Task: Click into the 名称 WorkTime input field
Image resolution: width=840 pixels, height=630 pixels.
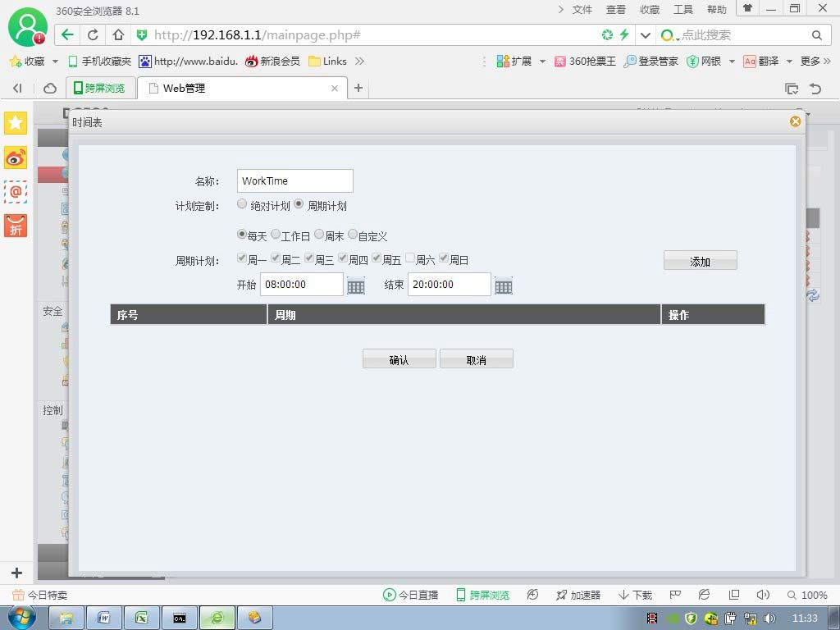Action: 295,181
